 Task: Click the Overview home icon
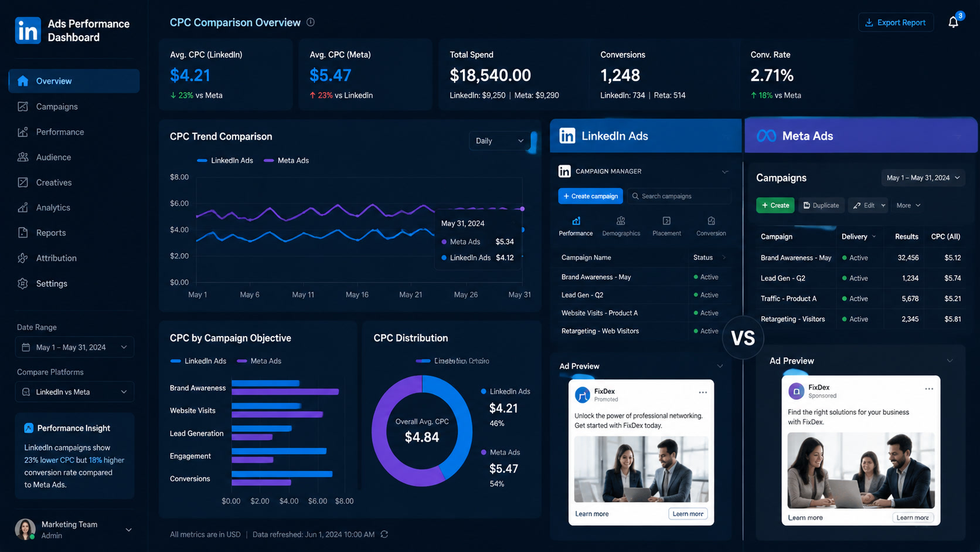pos(23,81)
